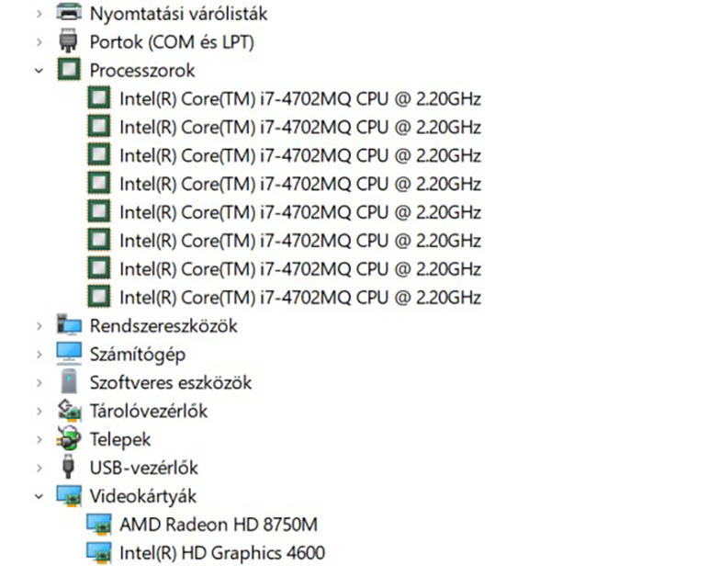Viewport: 709px width, 588px height.
Task: Select the Szoftveres eszközök label
Action: (171, 383)
